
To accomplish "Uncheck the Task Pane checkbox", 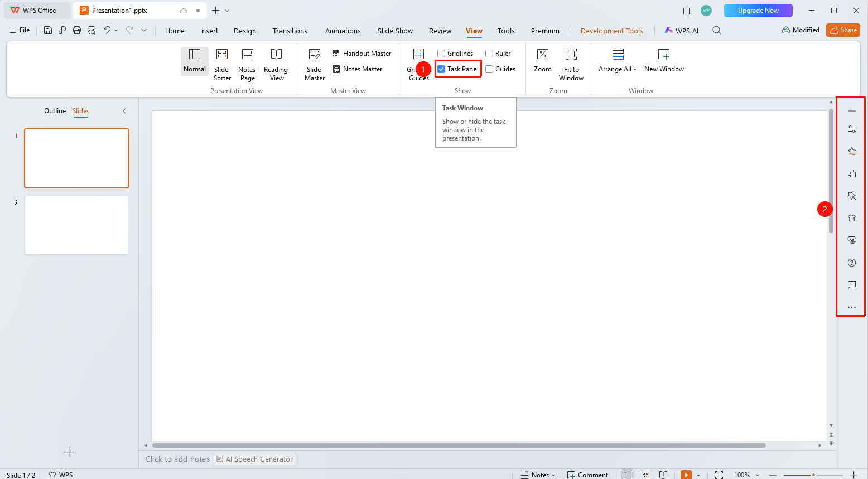I will 441,69.
